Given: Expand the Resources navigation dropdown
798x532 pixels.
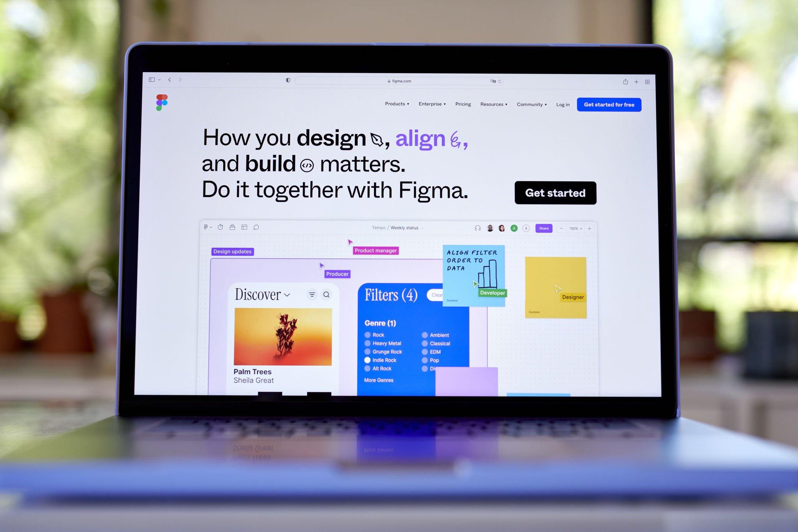Looking at the screenshot, I should 494,104.
